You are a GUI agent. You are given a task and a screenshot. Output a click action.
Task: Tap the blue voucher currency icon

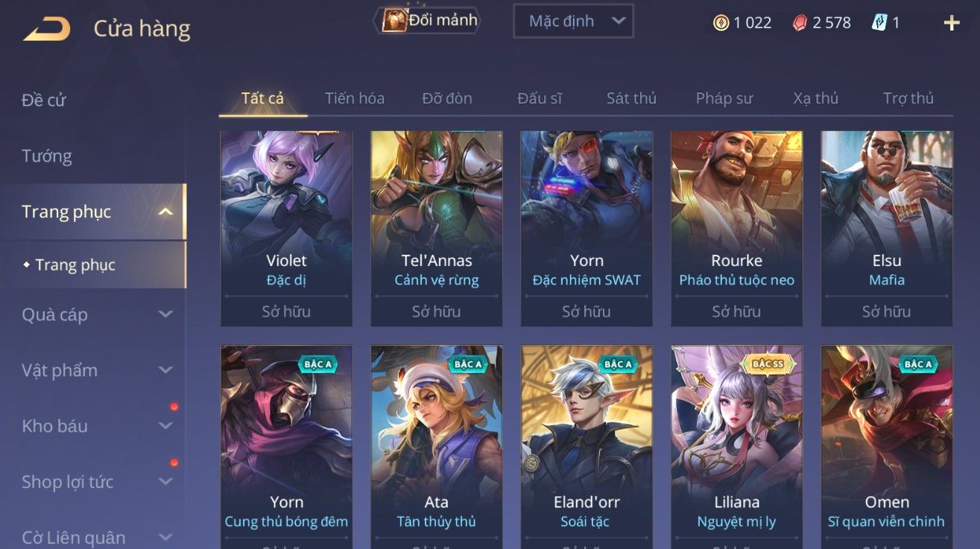pyautogui.click(x=880, y=22)
